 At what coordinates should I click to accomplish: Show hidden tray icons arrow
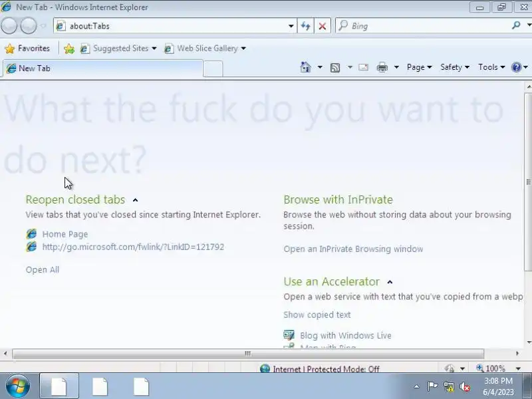[417, 386]
